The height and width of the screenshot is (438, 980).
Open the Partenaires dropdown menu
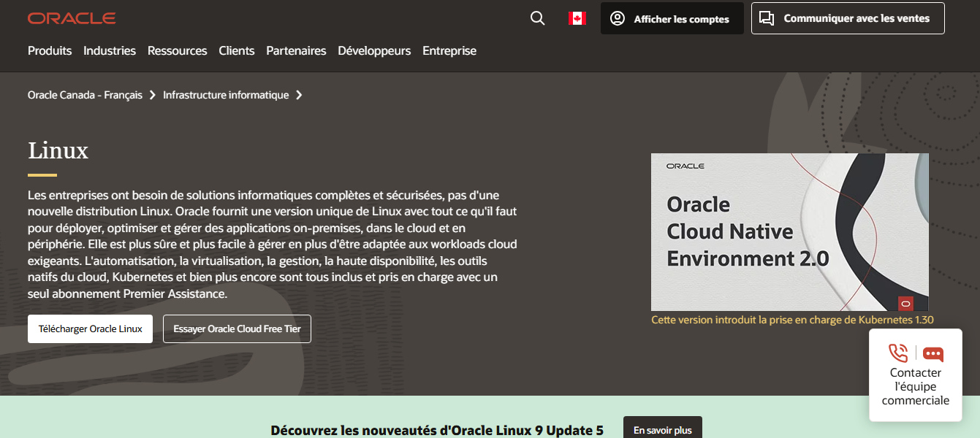point(296,50)
